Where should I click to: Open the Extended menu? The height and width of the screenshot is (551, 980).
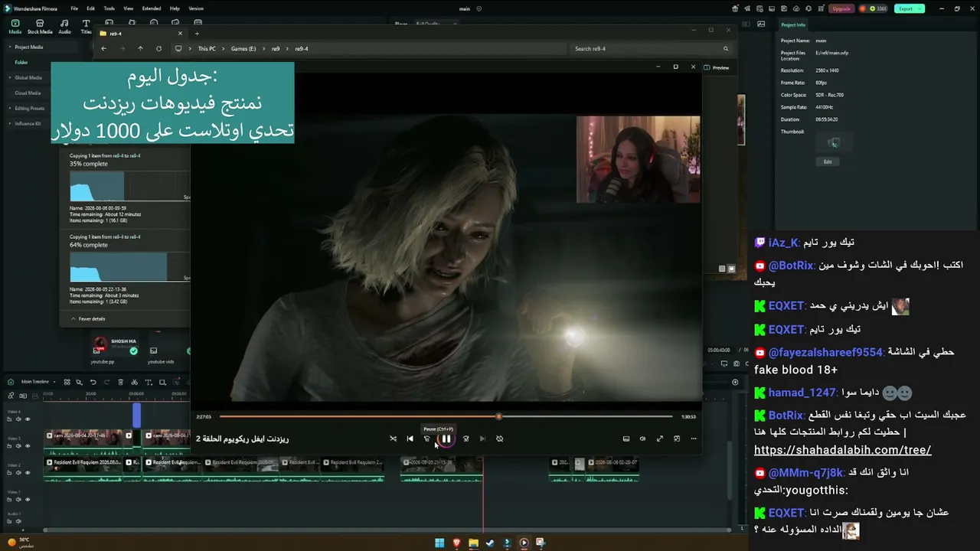click(152, 8)
